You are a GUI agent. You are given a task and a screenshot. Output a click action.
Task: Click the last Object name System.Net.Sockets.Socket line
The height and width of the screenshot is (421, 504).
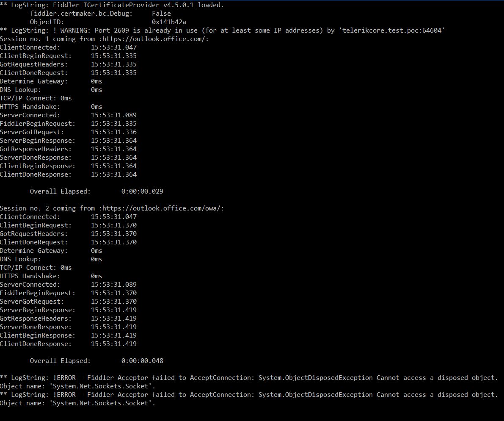click(77, 403)
